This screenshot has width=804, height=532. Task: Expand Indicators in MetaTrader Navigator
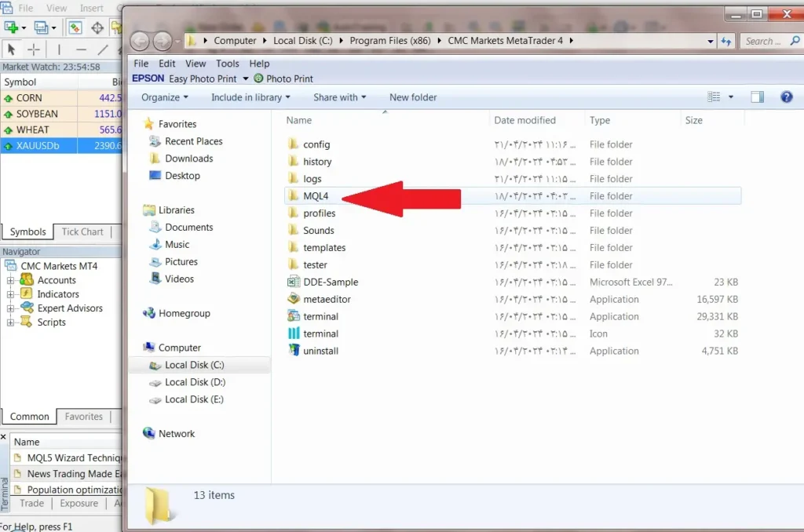click(x=9, y=294)
